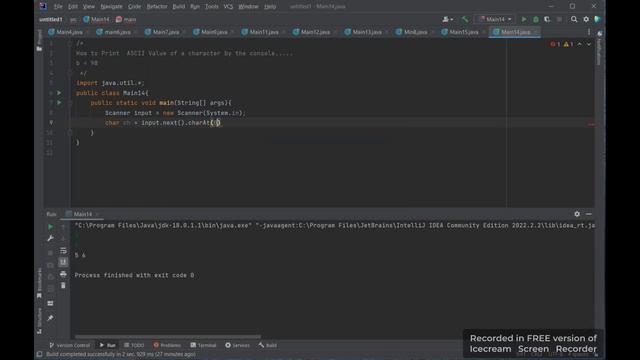Open the Tools menu

[x=211, y=7]
